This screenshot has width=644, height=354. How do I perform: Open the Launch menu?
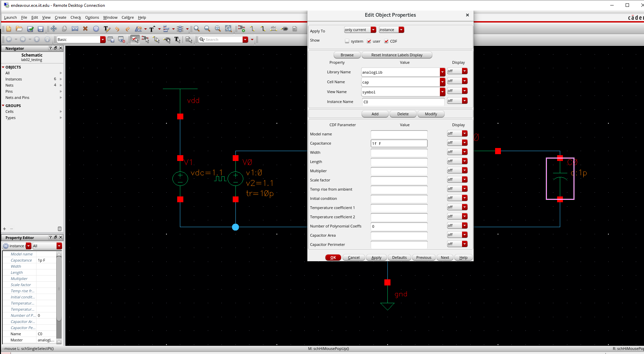coord(10,17)
